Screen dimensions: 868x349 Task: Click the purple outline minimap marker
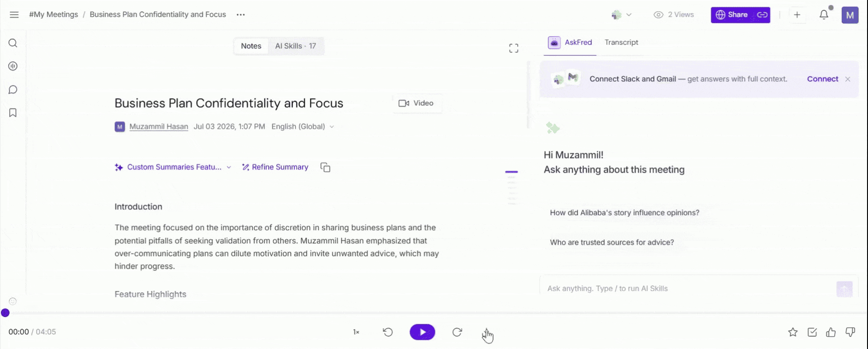coord(511,172)
